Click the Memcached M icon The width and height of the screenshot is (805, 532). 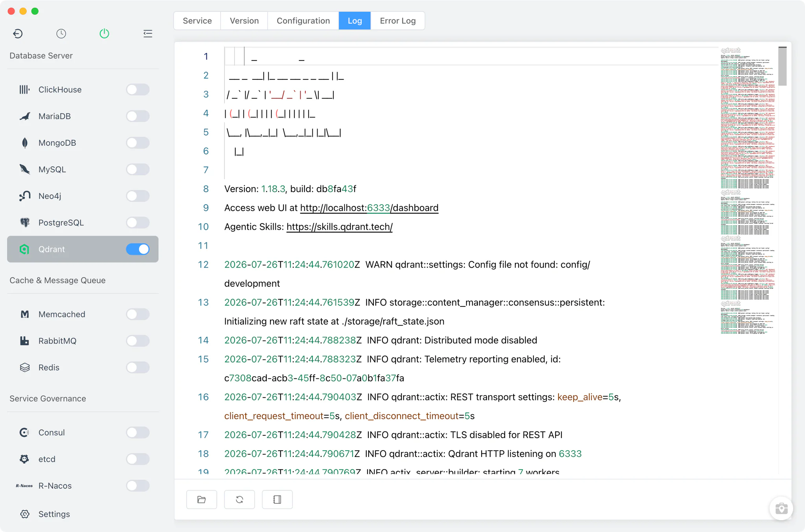pyautogui.click(x=24, y=314)
